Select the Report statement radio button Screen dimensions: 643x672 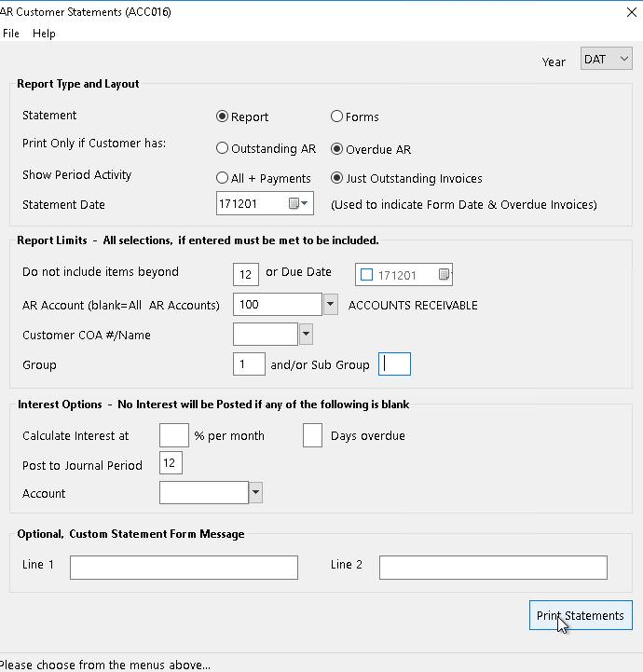click(222, 117)
